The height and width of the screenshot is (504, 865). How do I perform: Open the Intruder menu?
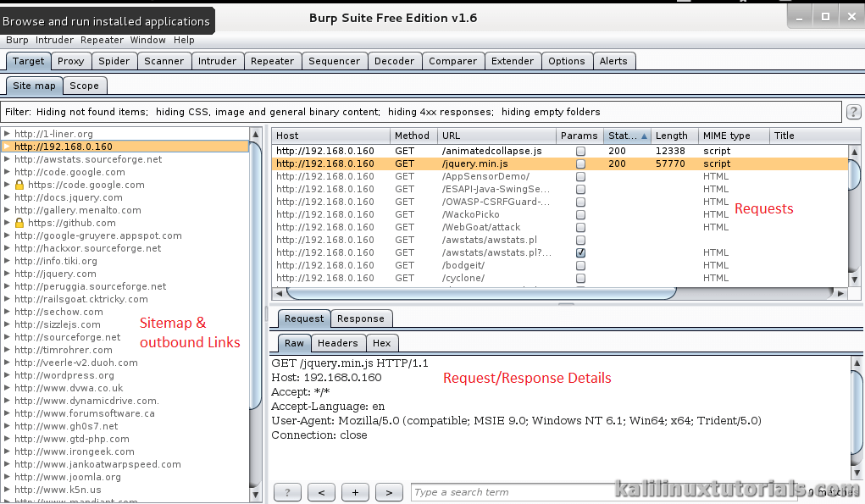(x=54, y=40)
